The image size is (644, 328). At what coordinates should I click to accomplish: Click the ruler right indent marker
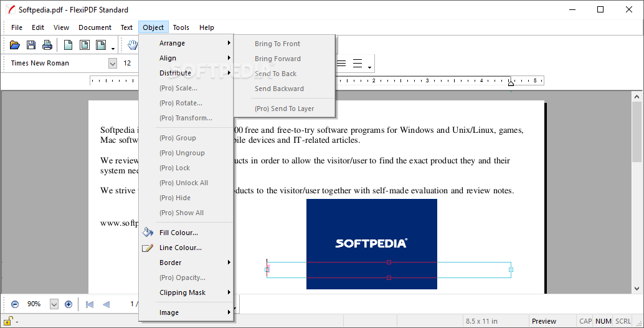pos(511,83)
